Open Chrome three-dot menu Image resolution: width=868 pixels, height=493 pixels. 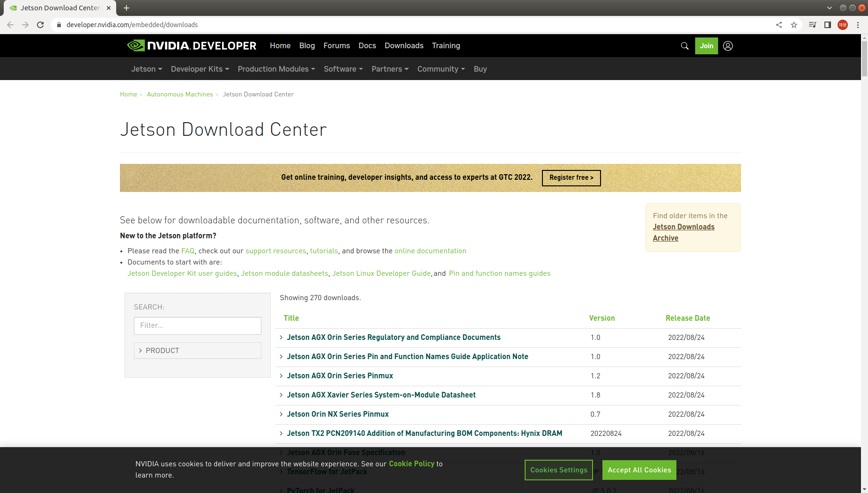tap(858, 25)
